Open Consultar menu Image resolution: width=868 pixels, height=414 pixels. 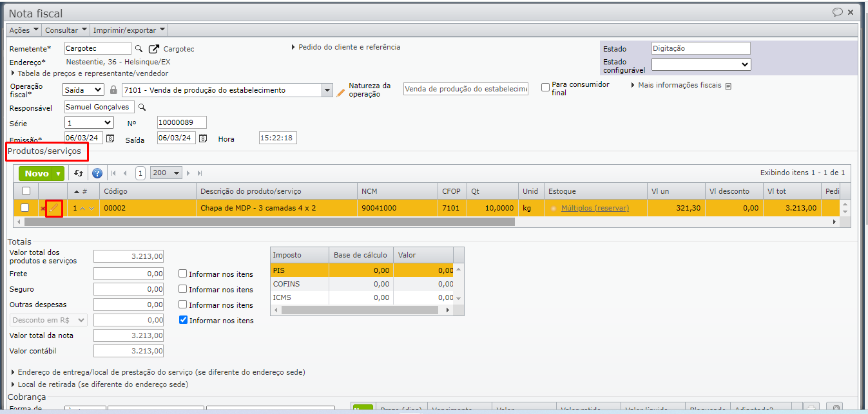coord(66,30)
